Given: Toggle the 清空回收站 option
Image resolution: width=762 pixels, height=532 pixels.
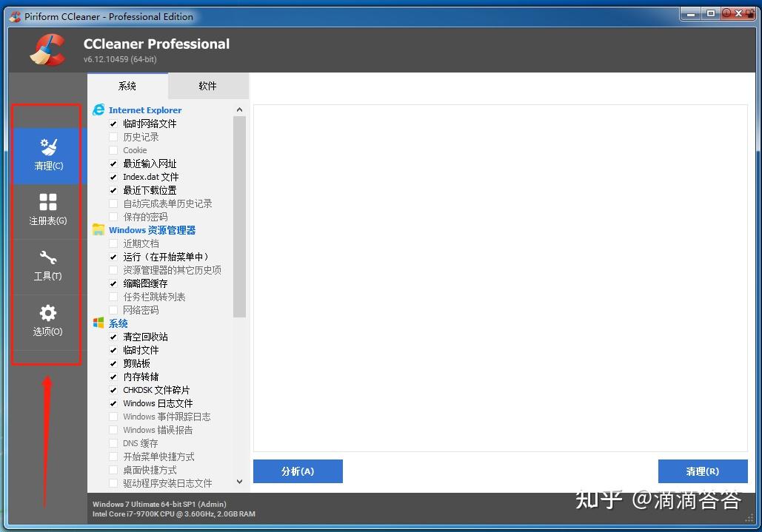Looking at the screenshot, I should click(113, 337).
